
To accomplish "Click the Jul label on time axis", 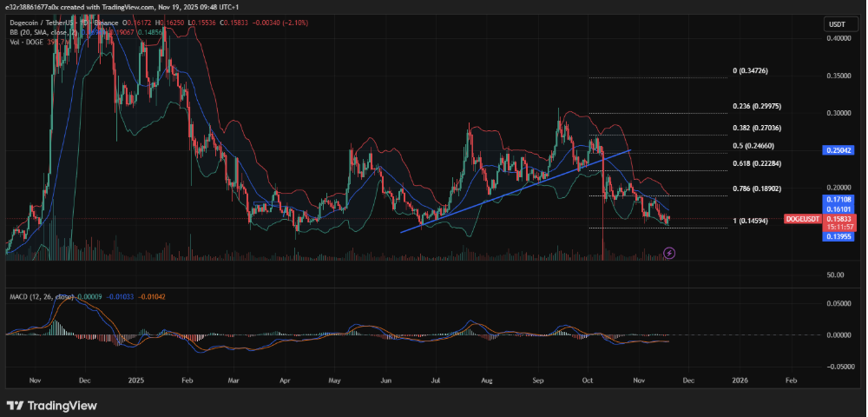I will coord(435,381).
